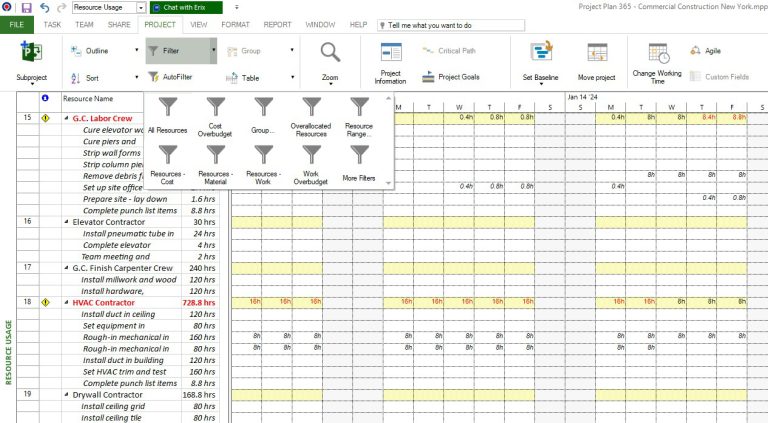Click the Sort icon
The width and height of the screenshot is (768, 423).
coord(76,78)
